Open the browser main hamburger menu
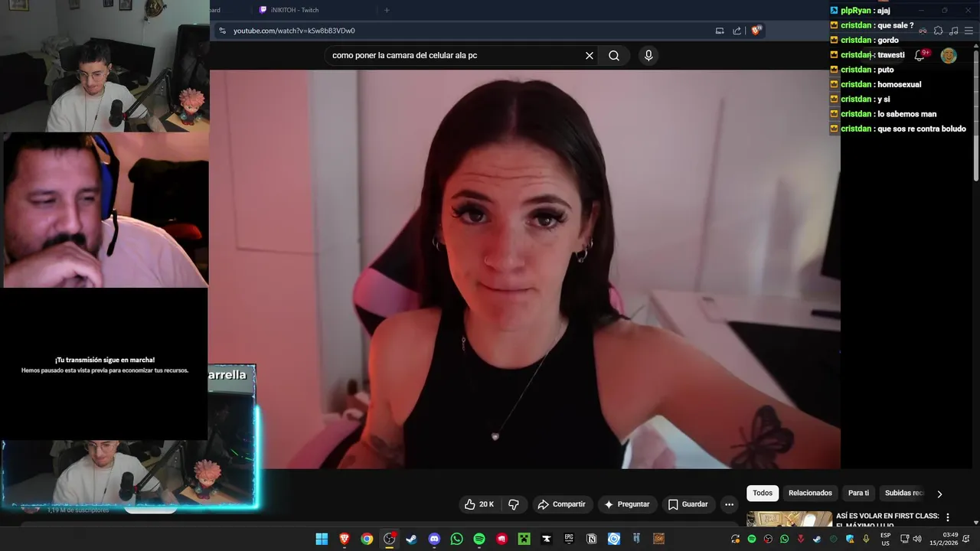Image resolution: width=980 pixels, height=551 pixels. click(969, 31)
